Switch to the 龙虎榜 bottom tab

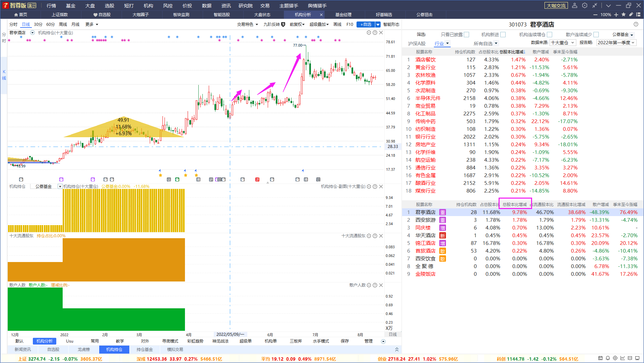tap(84, 350)
